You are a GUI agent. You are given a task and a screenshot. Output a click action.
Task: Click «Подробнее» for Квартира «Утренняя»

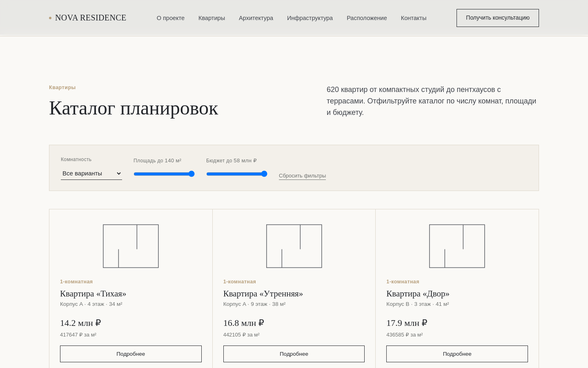point(294,354)
